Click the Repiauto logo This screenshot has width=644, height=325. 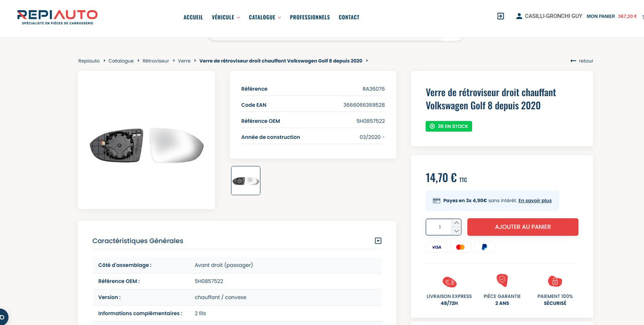(x=57, y=17)
